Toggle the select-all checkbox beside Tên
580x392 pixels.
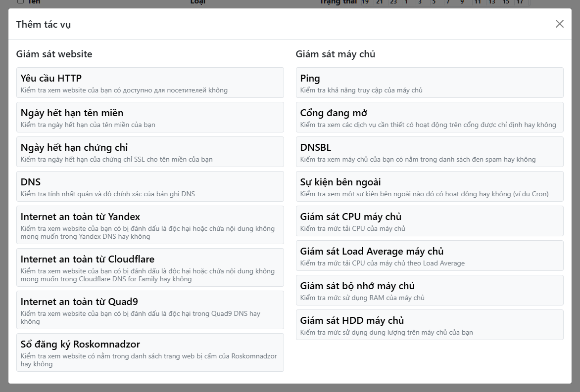point(20,1)
